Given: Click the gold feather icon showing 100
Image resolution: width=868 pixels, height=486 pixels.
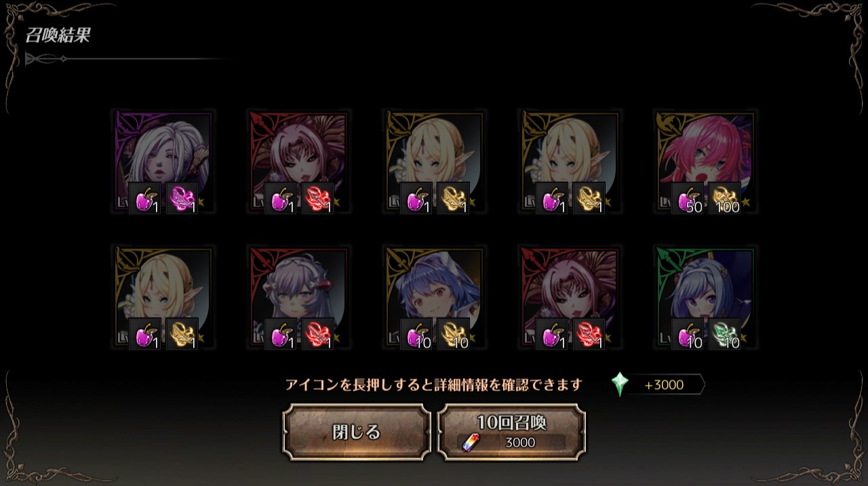Looking at the screenshot, I should pos(725,198).
